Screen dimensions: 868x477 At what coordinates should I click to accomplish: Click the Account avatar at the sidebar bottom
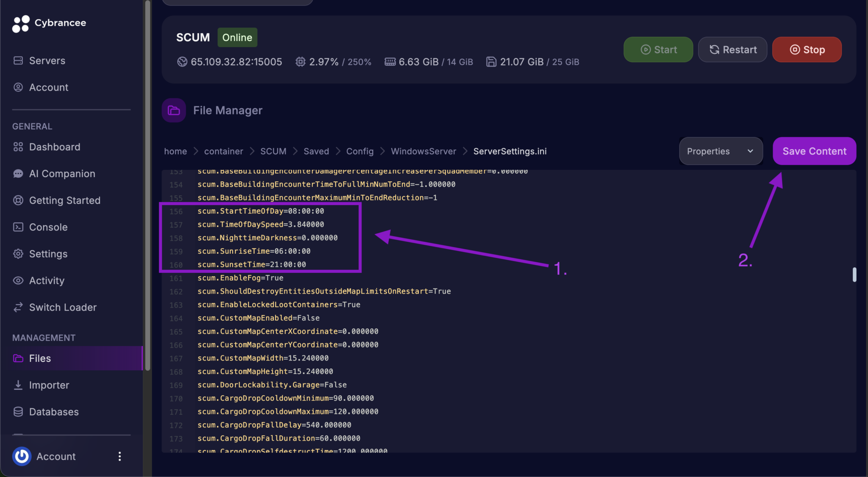click(x=22, y=456)
